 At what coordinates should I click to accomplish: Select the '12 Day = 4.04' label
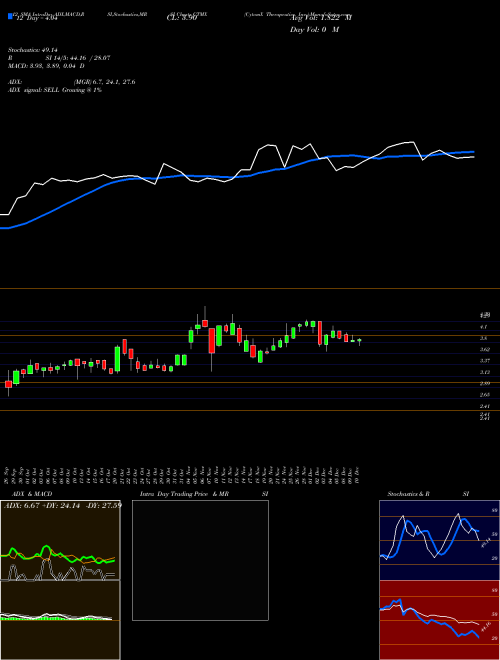(35, 19)
